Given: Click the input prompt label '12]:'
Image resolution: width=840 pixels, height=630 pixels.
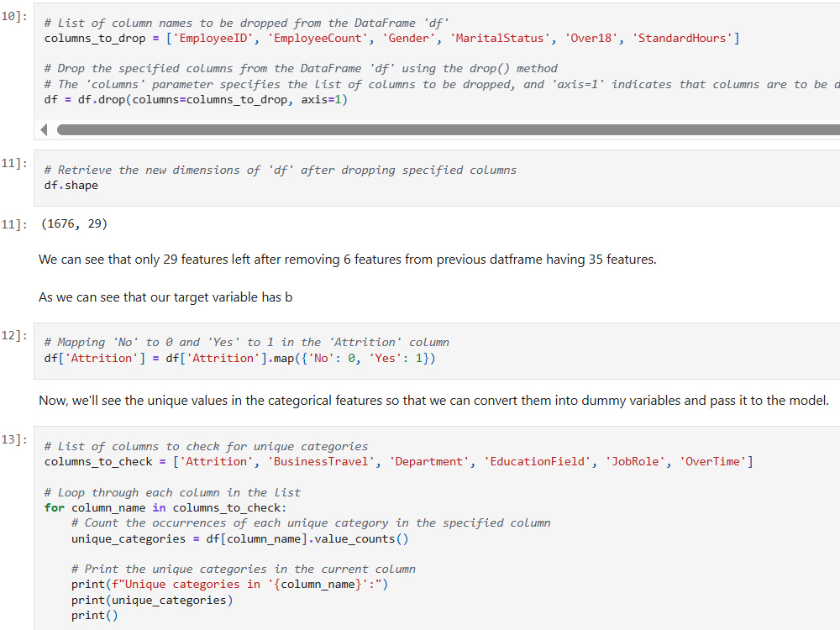Looking at the screenshot, I should pos(14,335).
